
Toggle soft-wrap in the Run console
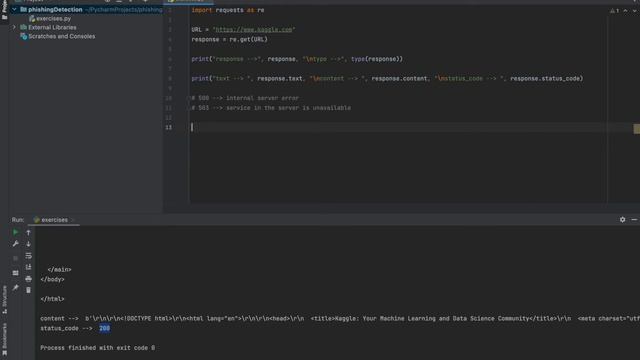(28, 256)
